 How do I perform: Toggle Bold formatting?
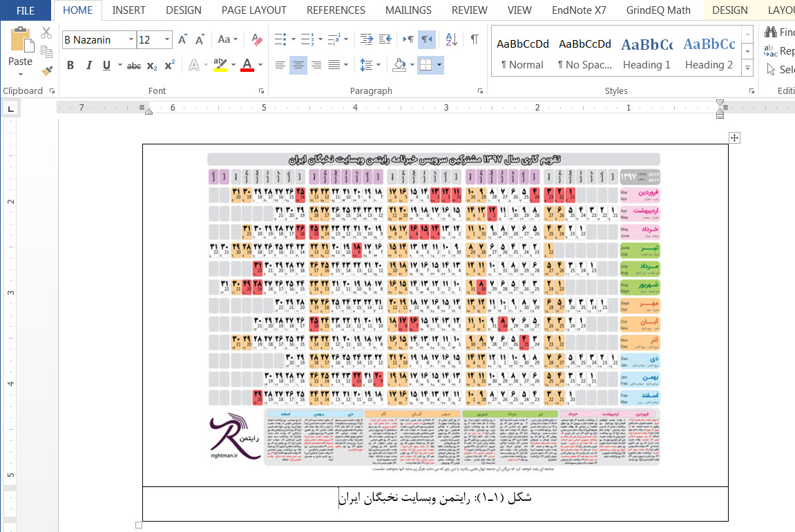pos(70,66)
